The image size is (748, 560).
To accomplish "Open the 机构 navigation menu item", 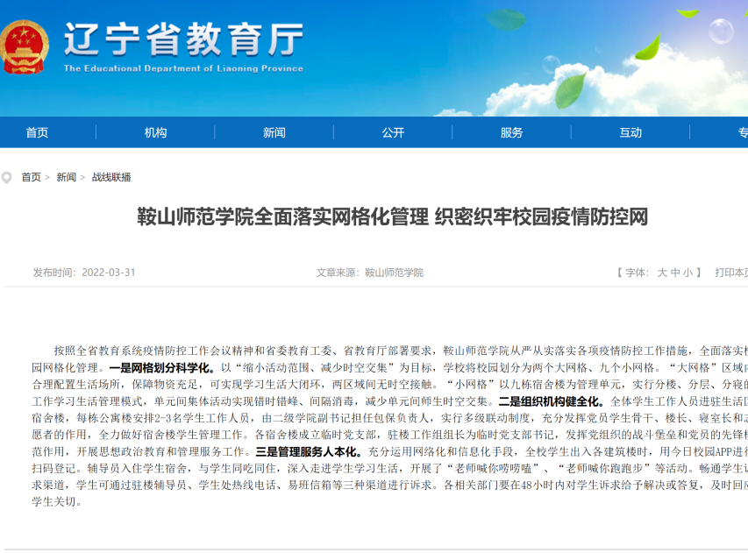I will click(x=155, y=132).
